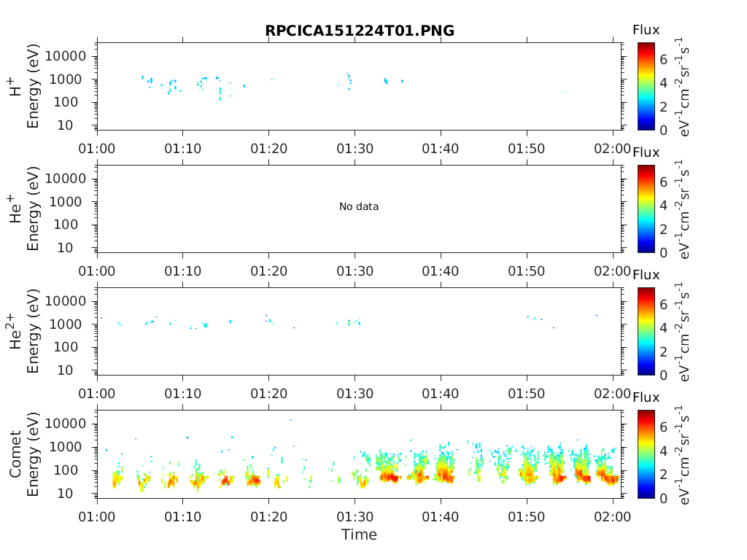
Task: Click the H+ Energy (eV) axis label
Action: click(x=24, y=86)
